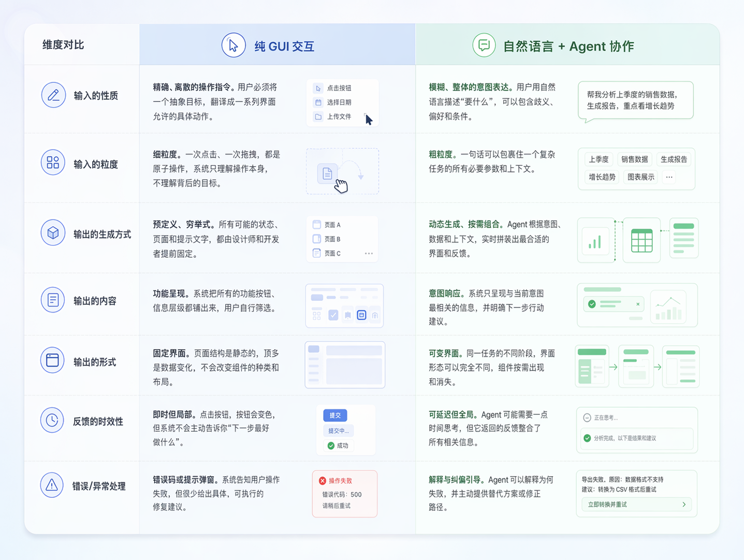Toggle the green check in the 意图响应 card
Screen dimensions: 744x560
[592, 304]
